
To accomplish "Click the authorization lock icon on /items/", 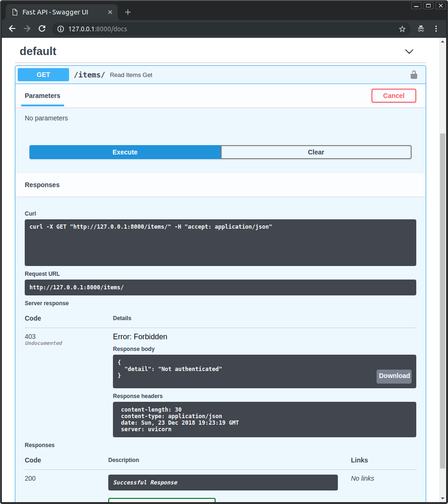I will [x=413, y=75].
